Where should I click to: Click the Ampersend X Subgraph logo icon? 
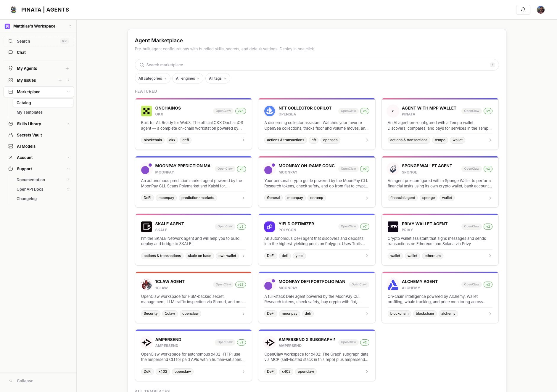click(270, 343)
